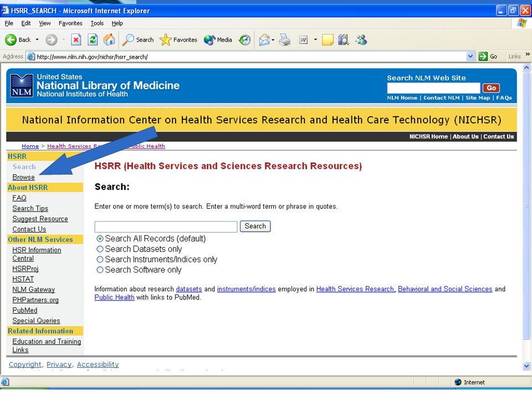This screenshot has height=399, width=532.
Task: Open the Special Queries link
Action: click(37, 321)
